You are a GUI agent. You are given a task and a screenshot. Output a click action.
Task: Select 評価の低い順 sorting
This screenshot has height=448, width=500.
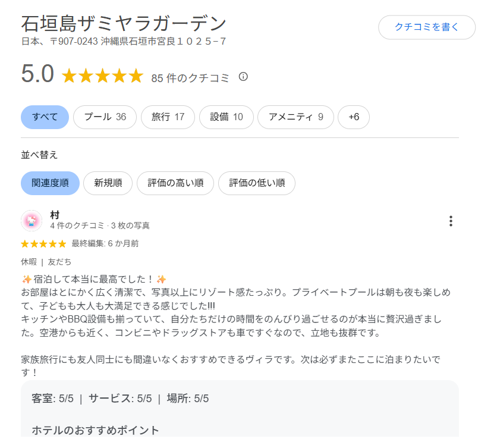pyautogui.click(x=256, y=183)
